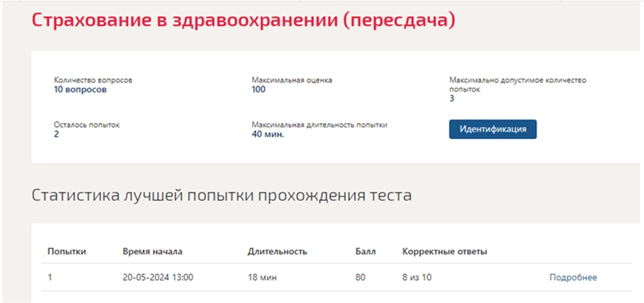Click the Длительность column header
This screenshot has height=303, width=644.
point(277,252)
